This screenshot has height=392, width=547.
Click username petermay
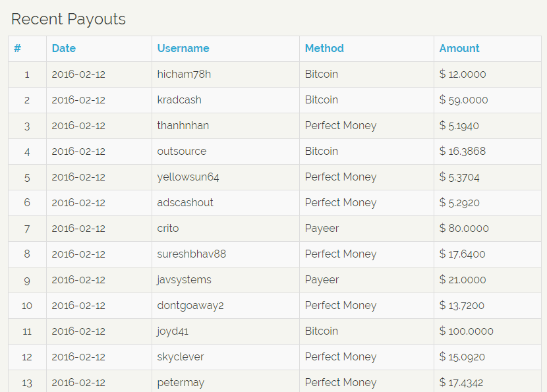(181, 383)
